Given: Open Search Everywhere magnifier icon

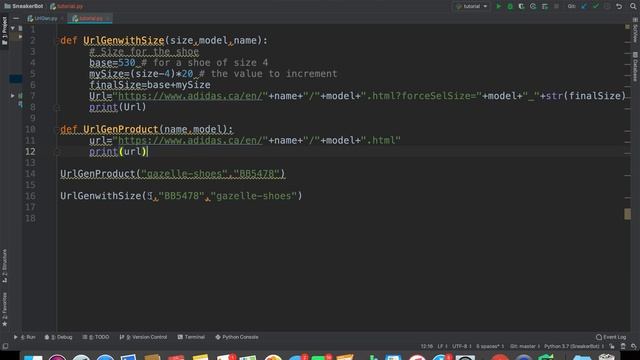Looking at the screenshot, I should click(633, 7).
